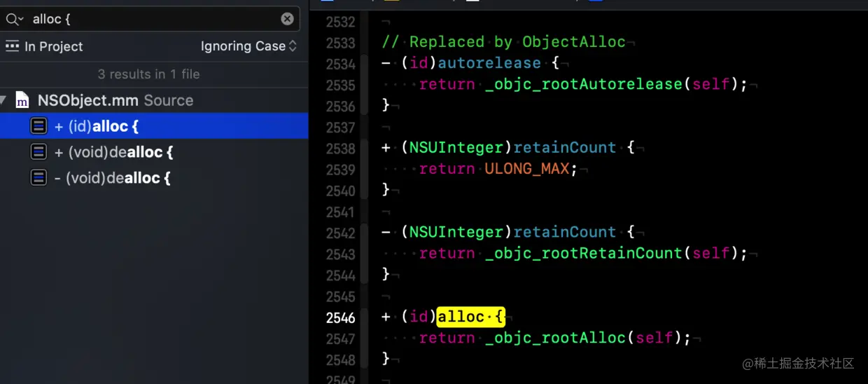Change the In Project search scope
Viewport: 868px width, 384px height.
[x=45, y=46]
